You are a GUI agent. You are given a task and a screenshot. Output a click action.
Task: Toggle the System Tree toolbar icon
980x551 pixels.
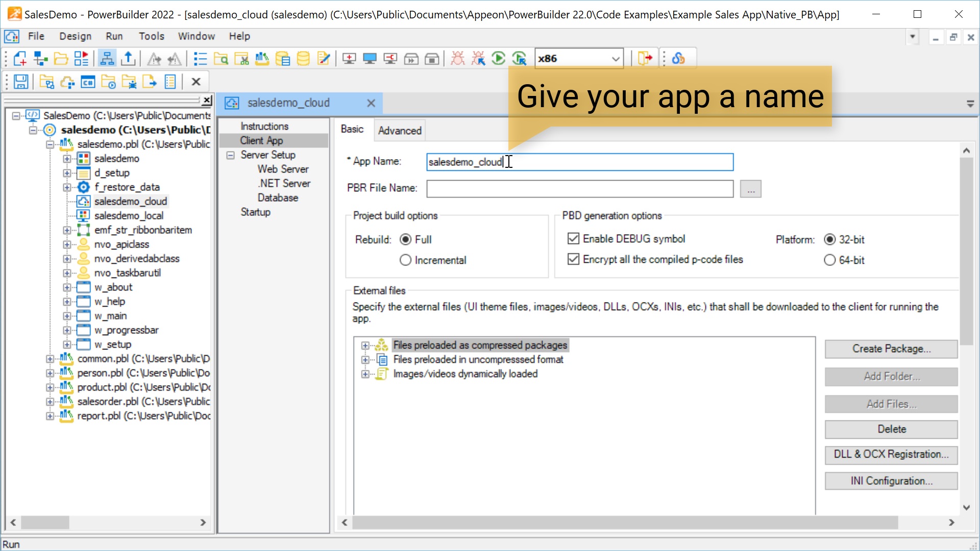tap(107, 59)
